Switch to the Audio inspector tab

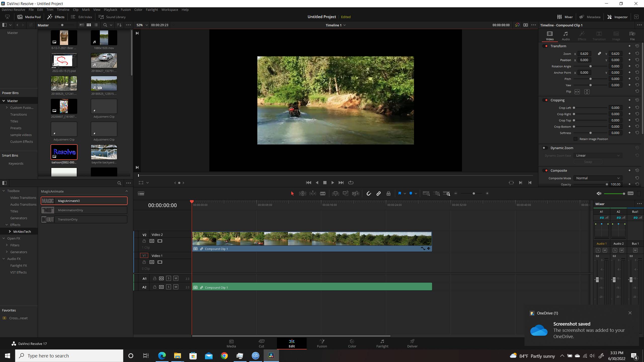[566, 36]
